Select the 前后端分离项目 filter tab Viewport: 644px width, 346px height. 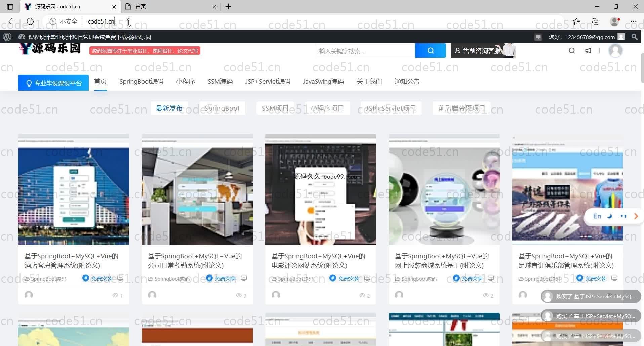462,108
